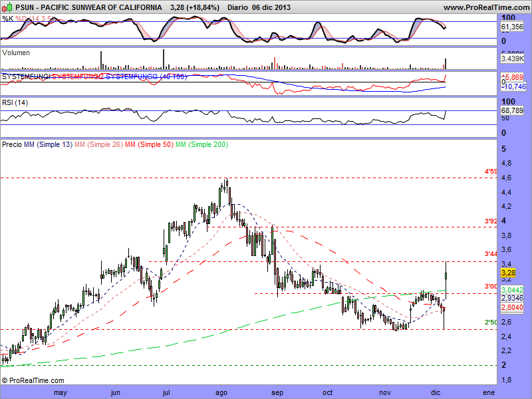Screen dimensions: 532x399
Task: Click the Precio label in price panel
Action: click(12, 144)
